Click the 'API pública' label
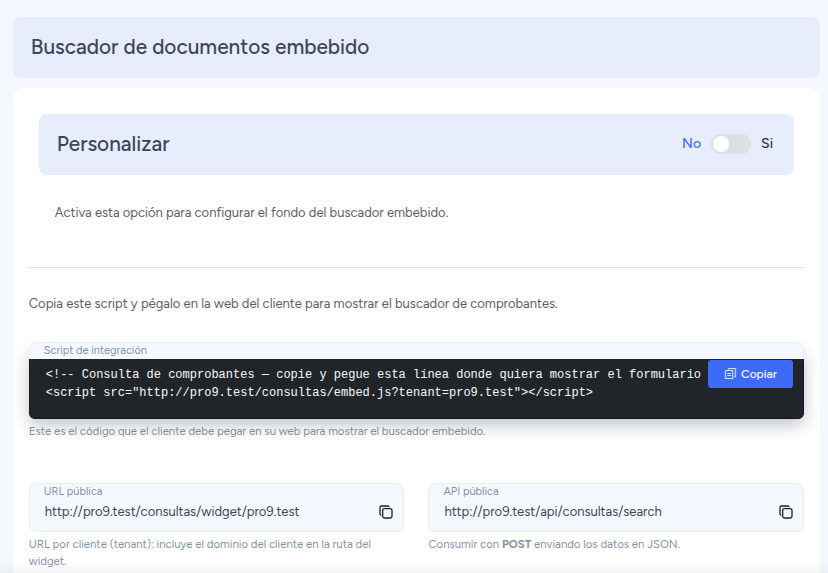Viewport: 828px width, 573px height. [x=471, y=491]
